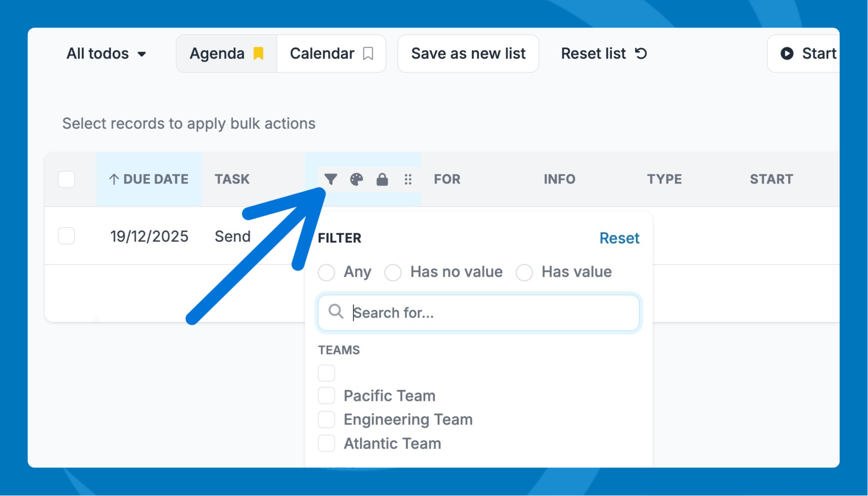Select the Any radio option
This screenshot has height=496, width=868.
coord(326,272)
